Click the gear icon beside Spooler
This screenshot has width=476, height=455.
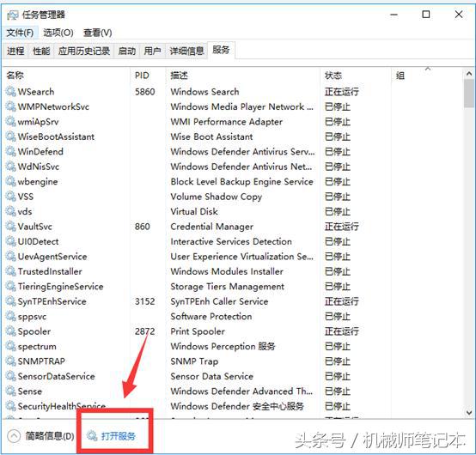(x=10, y=331)
